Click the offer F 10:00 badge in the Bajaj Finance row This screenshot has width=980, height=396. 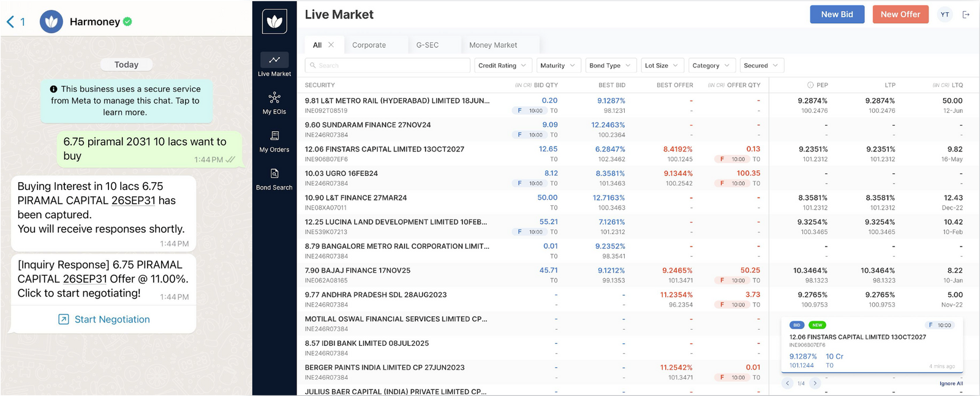pos(731,281)
